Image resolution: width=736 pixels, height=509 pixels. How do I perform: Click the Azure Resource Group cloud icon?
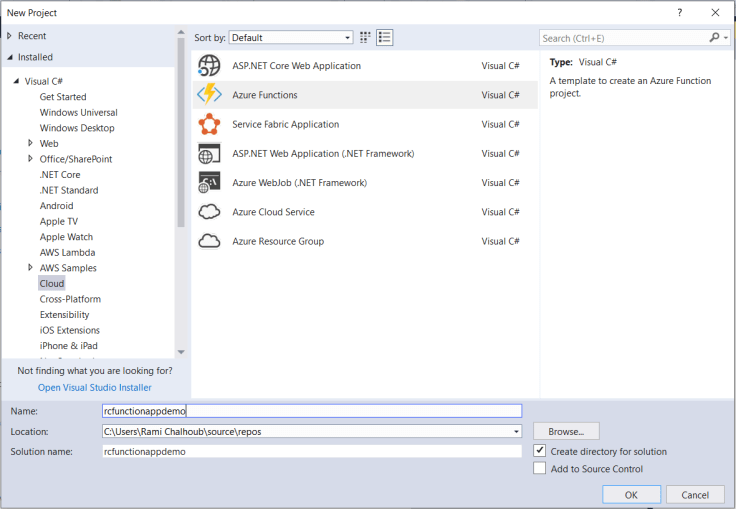(x=209, y=241)
